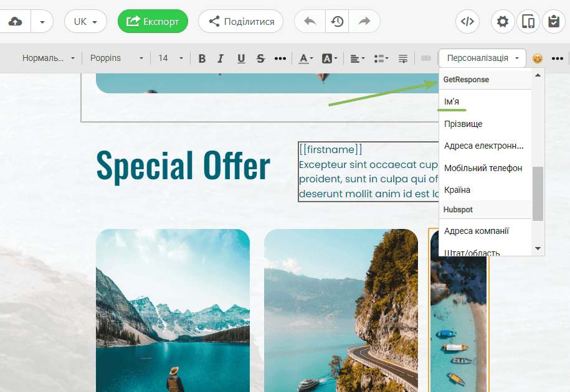Screen dimensions: 570x392
Task: Select Ім'я from personalization list
Action: tap(452, 101)
